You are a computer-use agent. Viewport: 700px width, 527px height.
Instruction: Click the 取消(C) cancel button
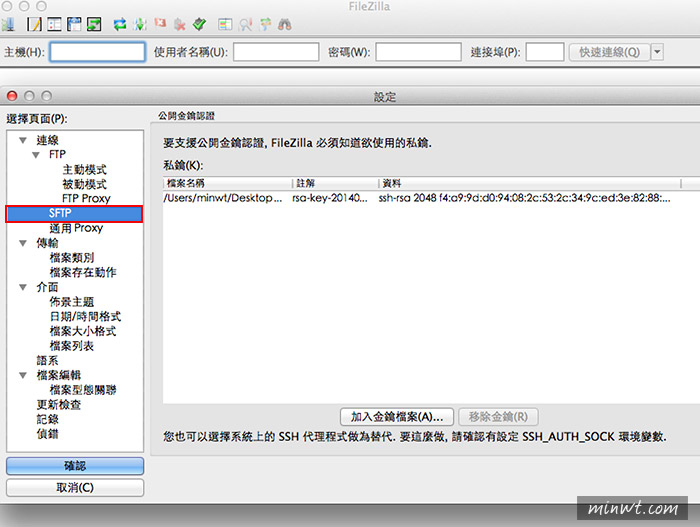click(x=75, y=488)
